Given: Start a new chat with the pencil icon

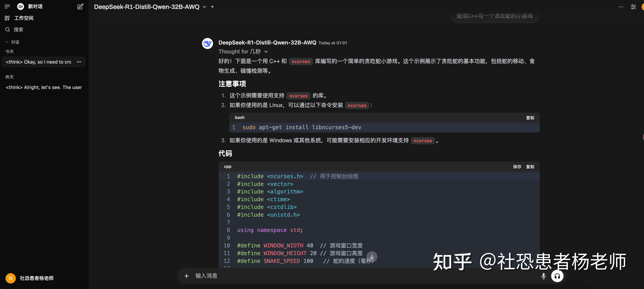Looking at the screenshot, I should [80, 7].
